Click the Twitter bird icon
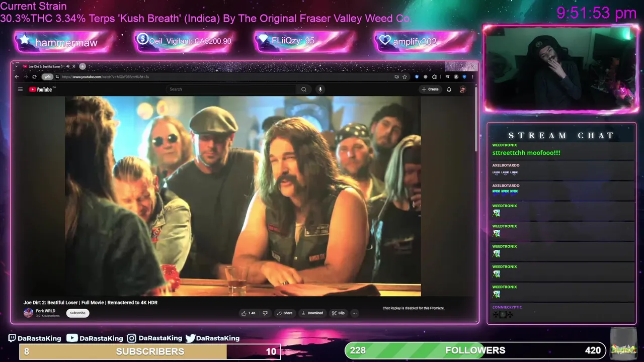This screenshot has height=362, width=644. click(190, 338)
